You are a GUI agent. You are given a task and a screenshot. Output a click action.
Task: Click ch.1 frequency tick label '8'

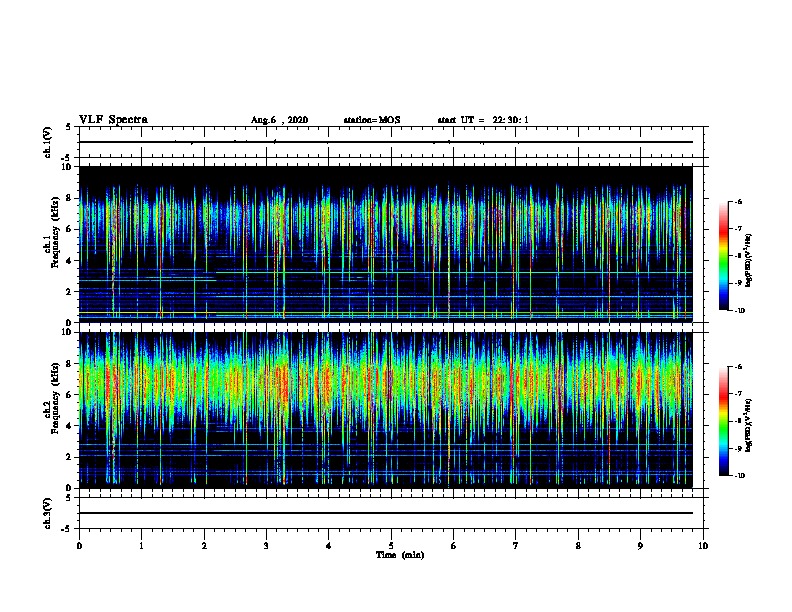click(x=69, y=198)
